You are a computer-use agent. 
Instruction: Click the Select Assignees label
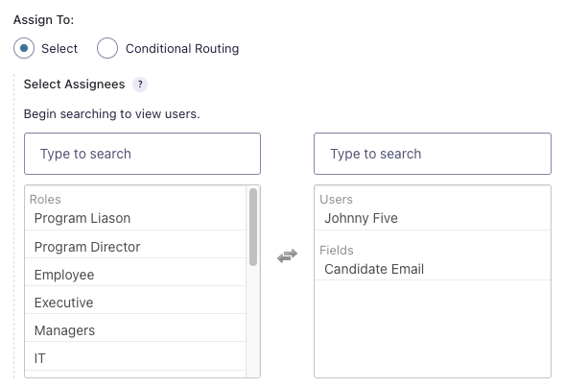pyautogui.click(x=75, y=85)
